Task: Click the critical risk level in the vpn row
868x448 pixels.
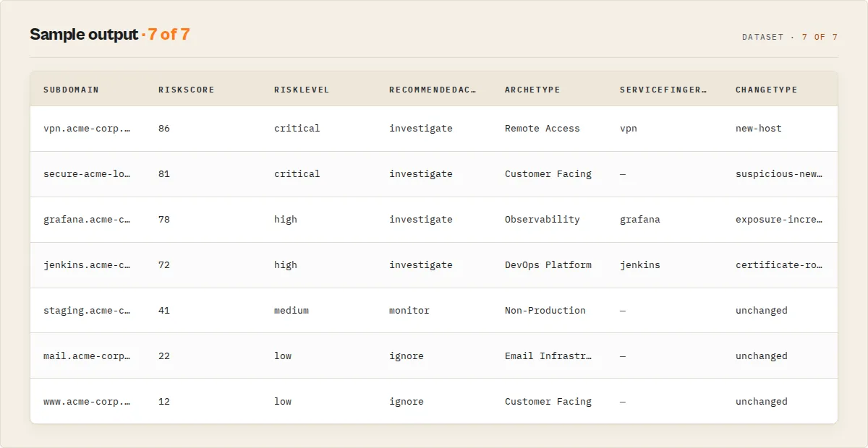Action: [297, 129]
